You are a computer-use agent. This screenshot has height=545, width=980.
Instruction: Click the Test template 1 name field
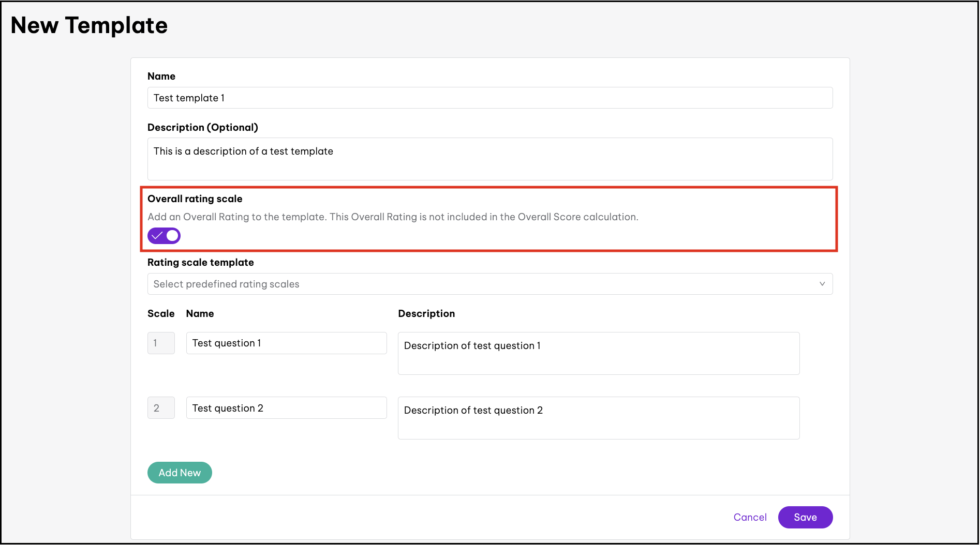pyautogui.click(x=489, y=98)
